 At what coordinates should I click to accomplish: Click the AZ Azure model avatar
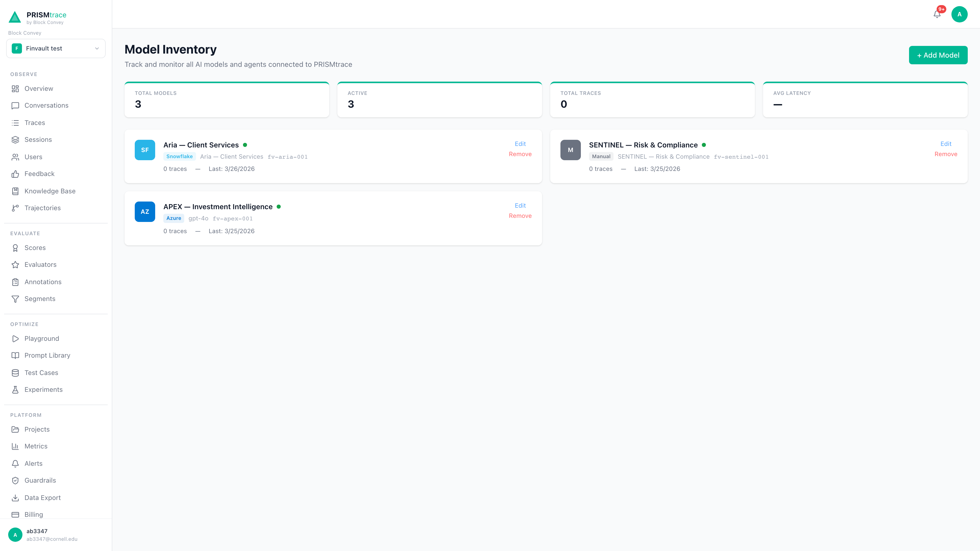tap(145, 212)
